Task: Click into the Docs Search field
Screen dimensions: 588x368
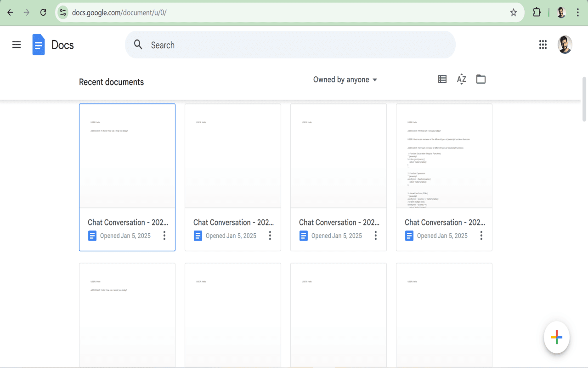Action: (x=290, y=45)
